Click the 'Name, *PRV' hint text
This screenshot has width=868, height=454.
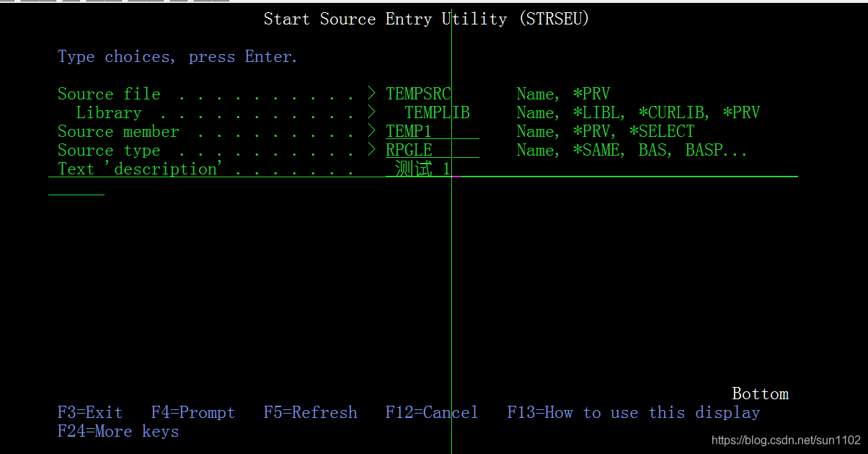[x=563, y=94]
